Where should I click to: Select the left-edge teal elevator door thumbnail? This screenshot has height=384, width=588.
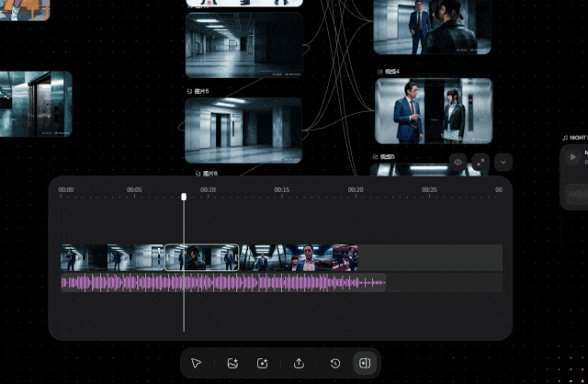[x=36, y=104]
